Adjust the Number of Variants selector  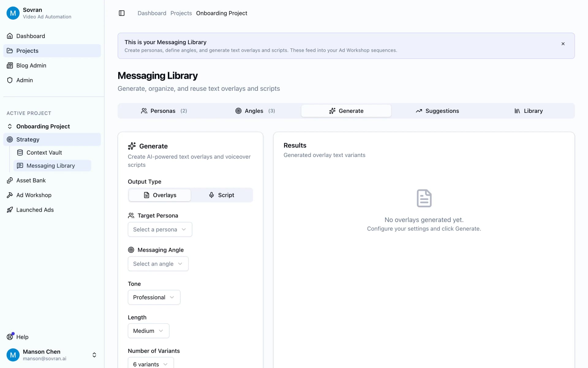[150, 364]
